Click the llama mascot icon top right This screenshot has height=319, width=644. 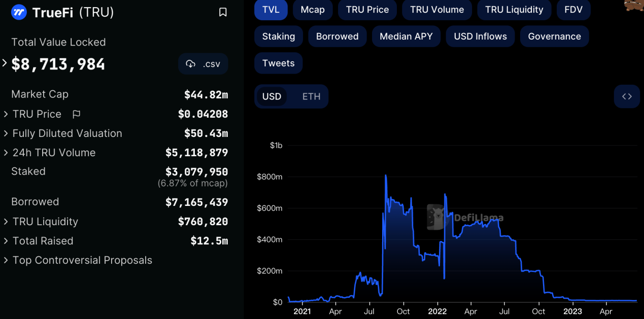tap(634, 5)
